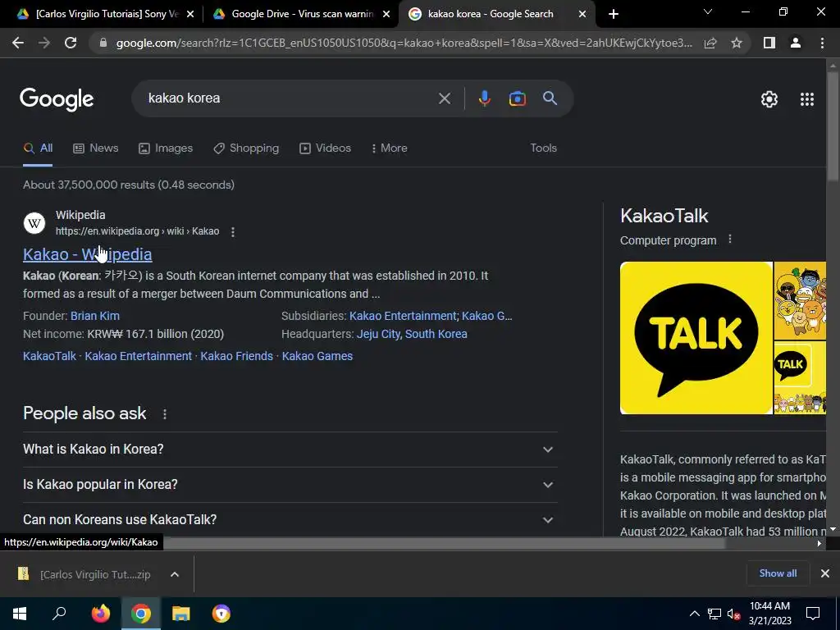
Task: Switch to the All results tab
Action: tap(38, 148)
